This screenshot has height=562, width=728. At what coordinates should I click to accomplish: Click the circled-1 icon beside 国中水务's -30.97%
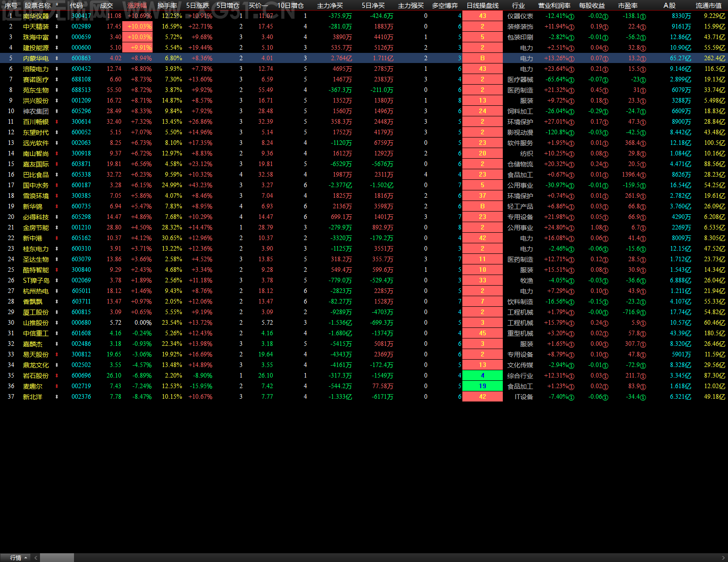click(572, 186)
